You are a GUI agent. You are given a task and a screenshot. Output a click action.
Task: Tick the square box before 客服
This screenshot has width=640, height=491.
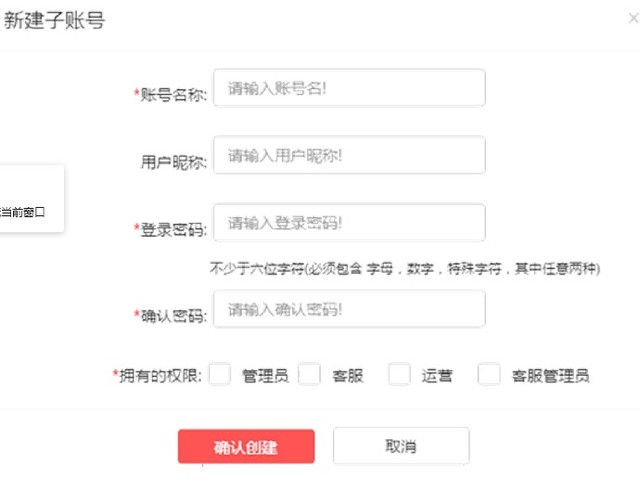point(309,375)
